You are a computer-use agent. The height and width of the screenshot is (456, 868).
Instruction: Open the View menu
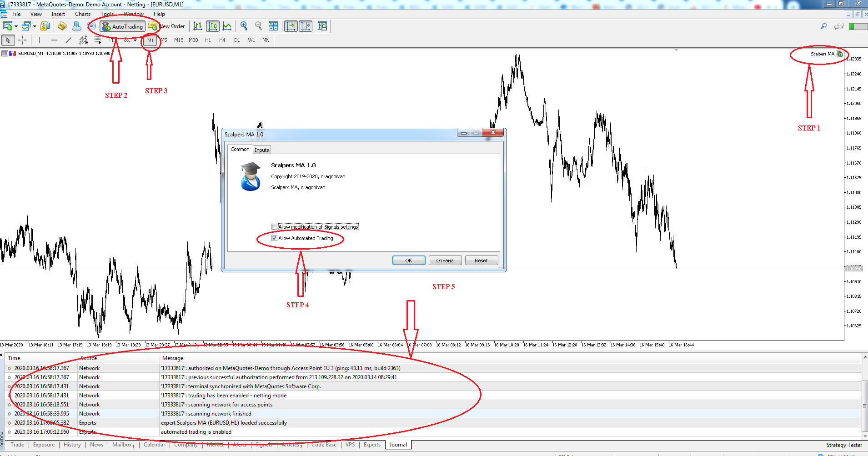coord(36,14)
